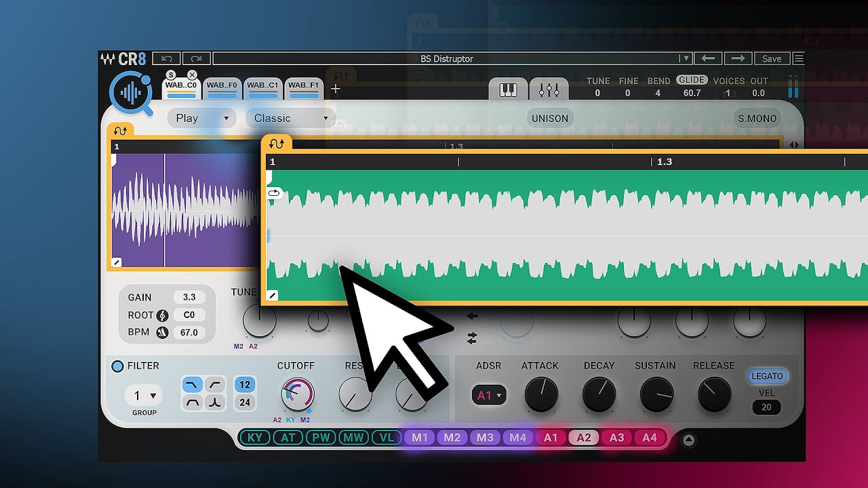The image size is (868, 488).
Task: Switch to the WAB..C0 layer tab
Action: 182,89
